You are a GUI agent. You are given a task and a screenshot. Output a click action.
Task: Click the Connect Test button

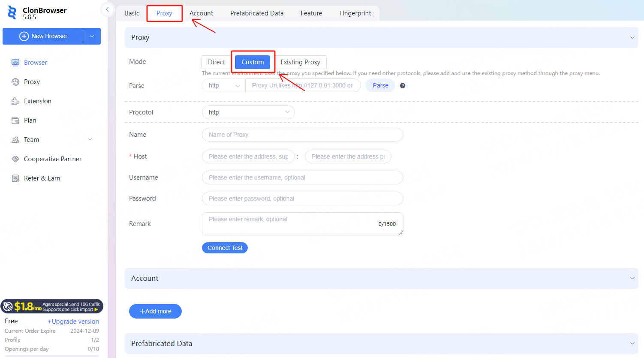click(225, 248)
